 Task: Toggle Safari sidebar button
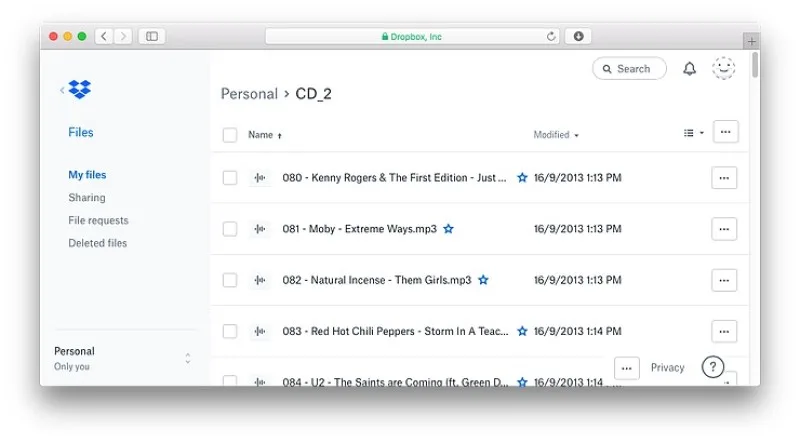pyautogui.click(x=152, y=36)
